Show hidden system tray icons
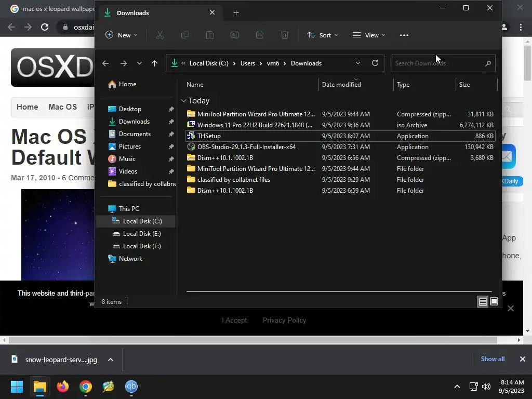The image size is (532, 399). coord(457,387)
